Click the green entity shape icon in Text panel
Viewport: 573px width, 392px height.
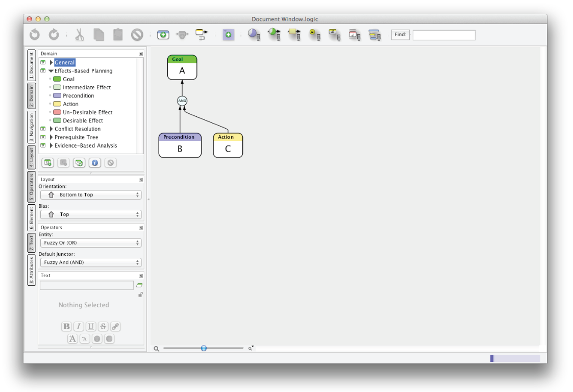[x=139, y=285]
